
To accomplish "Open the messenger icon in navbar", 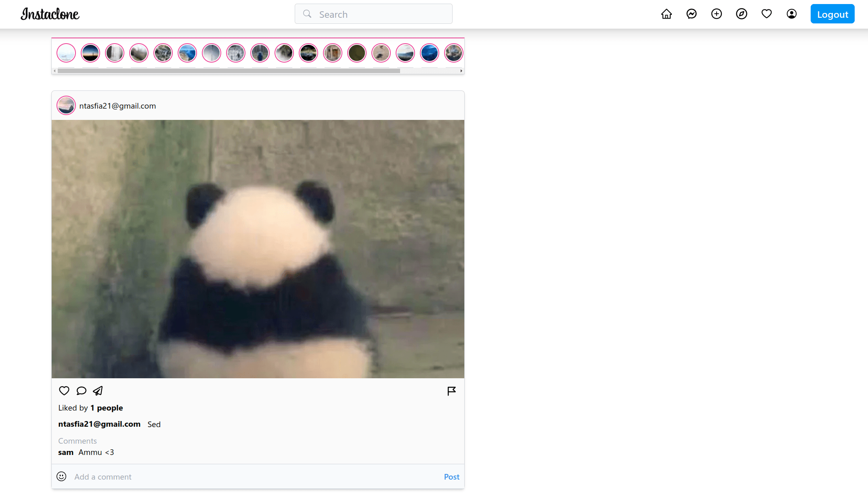I will click(x=691, y=14).
